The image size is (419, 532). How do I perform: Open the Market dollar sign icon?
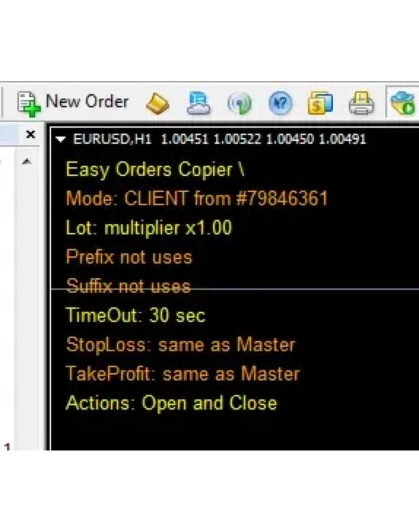tap(320, 103)
